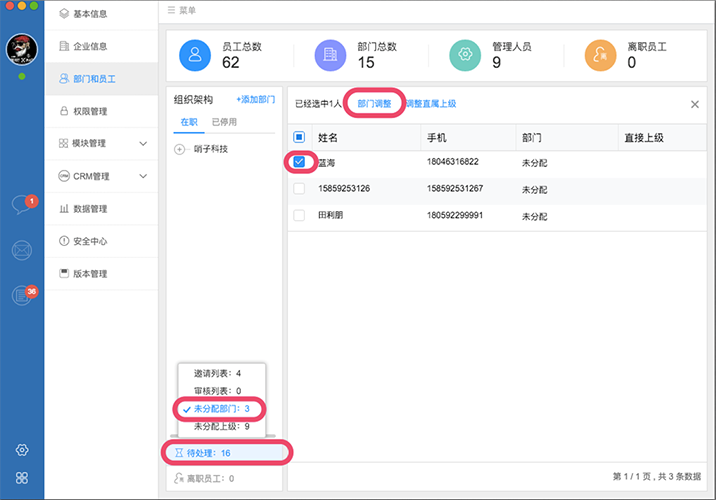Viewport: 716px width, 500px height.
Task: Open the notes icon with 36 badge
Action: [21, 295]
